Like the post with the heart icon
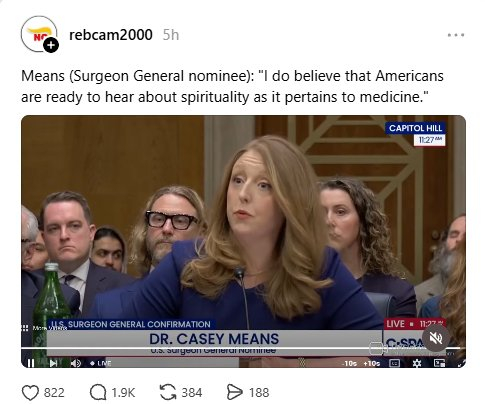This screenshot has width=485, height=404. pyautogui.click(x=30, y=392)
